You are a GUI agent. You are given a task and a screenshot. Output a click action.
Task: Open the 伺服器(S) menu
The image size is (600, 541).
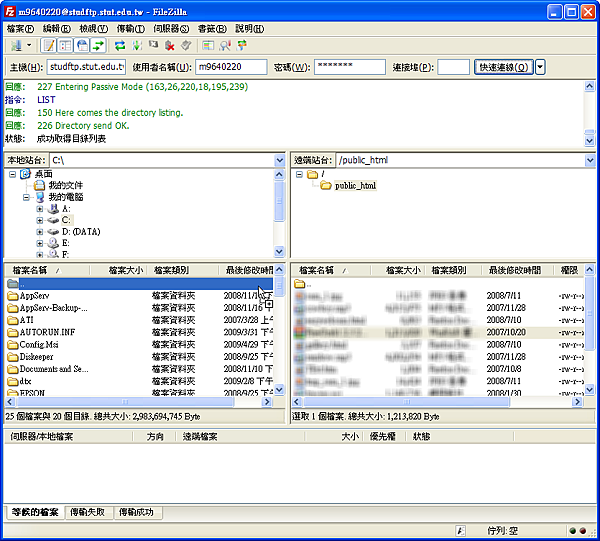(171, 29)
